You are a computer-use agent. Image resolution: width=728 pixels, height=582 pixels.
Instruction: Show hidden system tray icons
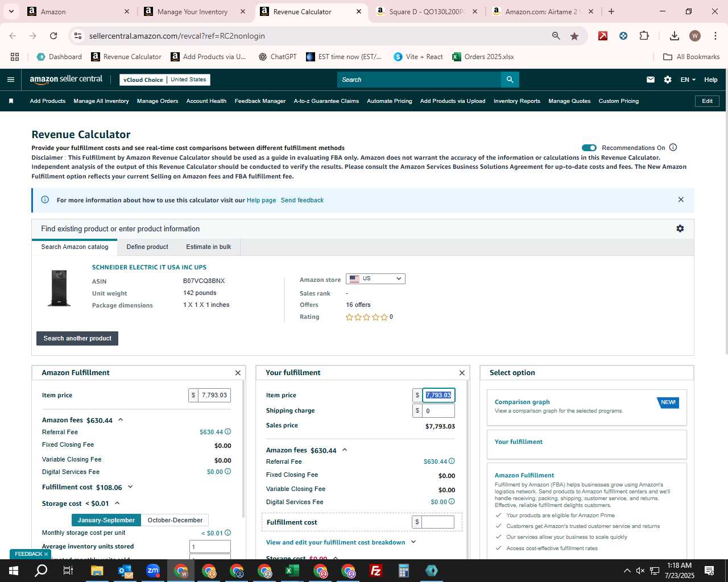pyautogui.click(x=627, y=571)
